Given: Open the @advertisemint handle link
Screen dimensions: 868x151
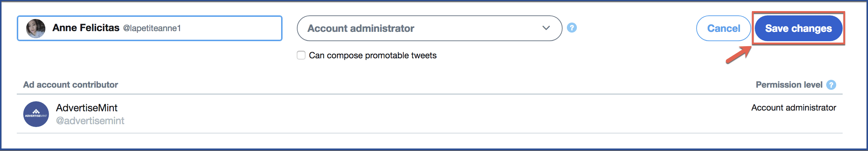Looking at the screenshot, I should [90, 121].
